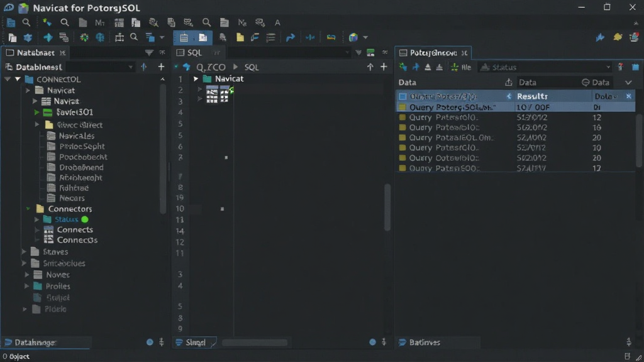Check the yellow box on the selected 'Query Poterg.SOL' row
644x362 pixels.
coord(402,107)
